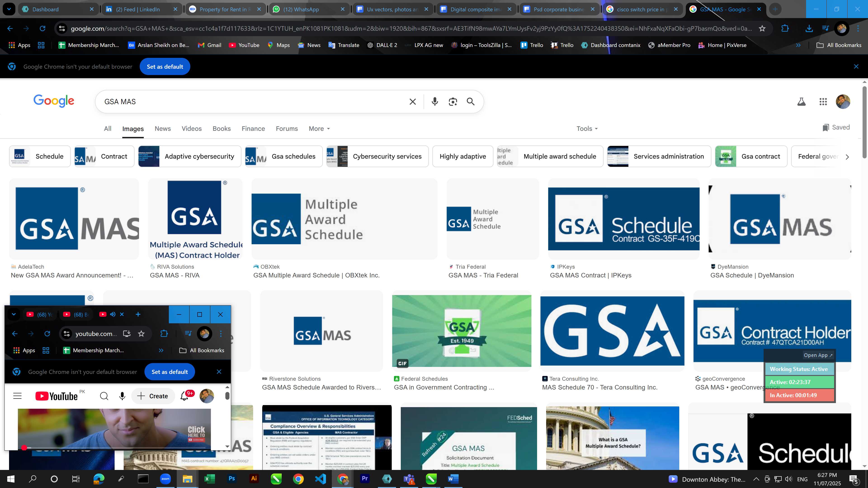Click the YouTube search magnifier icon
Image resolution: width=868 pixels, height=488 pixels.
(x=104, y=396)
